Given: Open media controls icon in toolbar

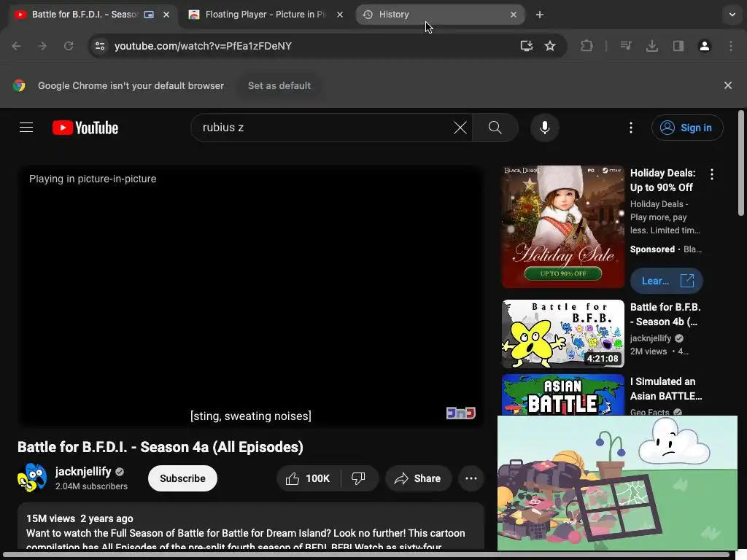Looking at the screenshot, I should point(626,46).
